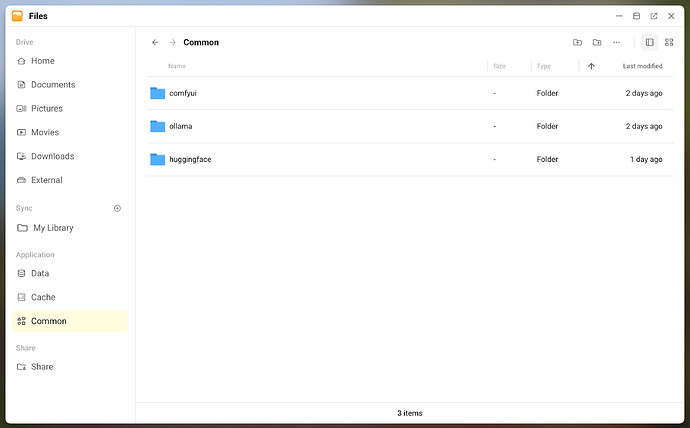Click huggingface's "1 day ago" date
This screenshot has height=428, width=690.
pyautogui.click(x=646, y=159)
